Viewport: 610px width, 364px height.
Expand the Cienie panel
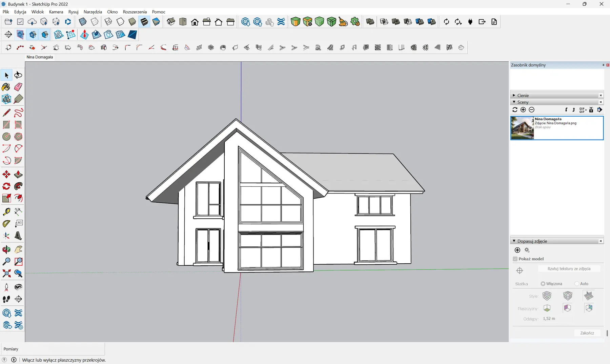tap(514, 96)
